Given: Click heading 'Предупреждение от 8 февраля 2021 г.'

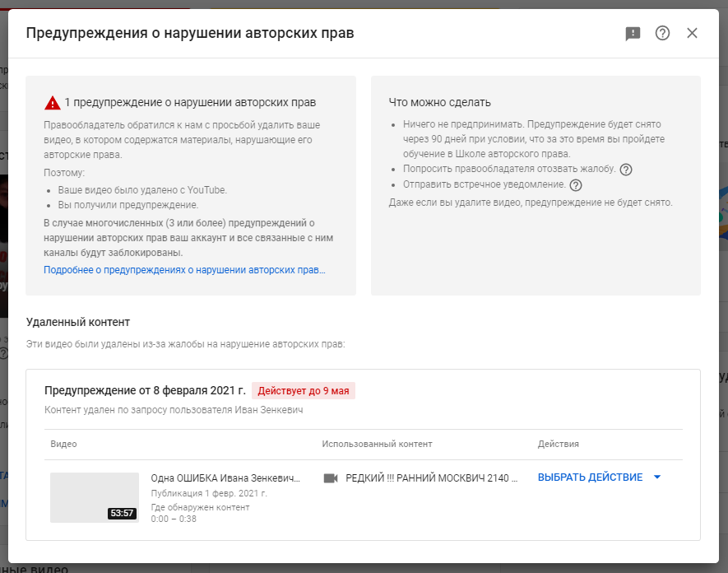Looking at the screenshot, I should [x=145, y=390].
